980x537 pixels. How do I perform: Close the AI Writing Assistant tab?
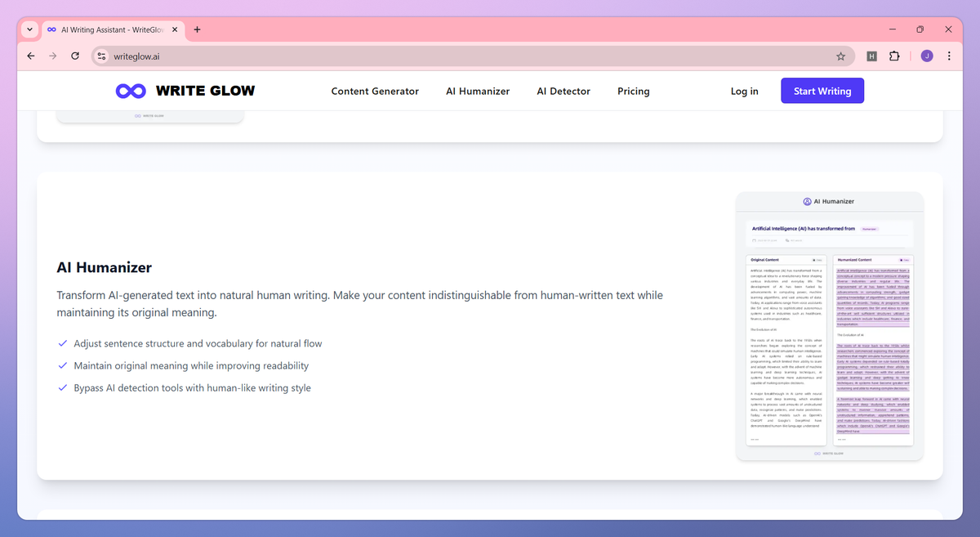(175, 29)
